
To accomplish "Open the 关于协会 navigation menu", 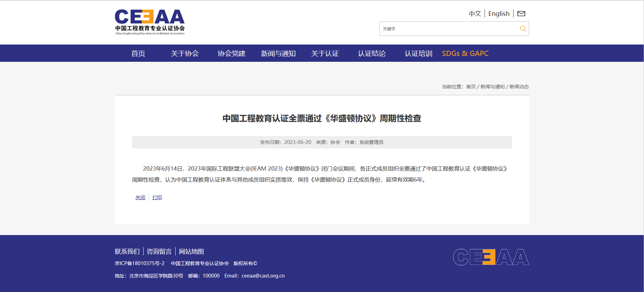I will click(x=185, y=53).
